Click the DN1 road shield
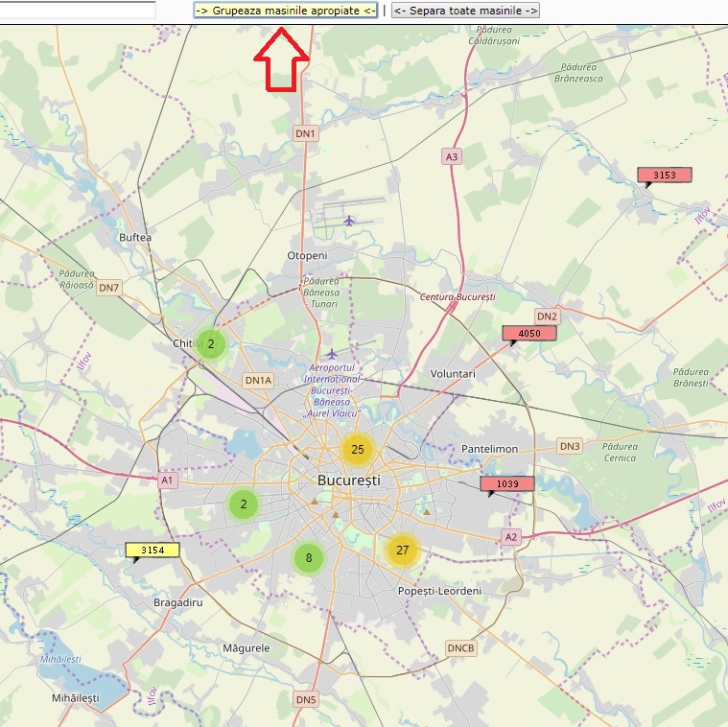This screenshot has width=728, height=727. [305, 134]
